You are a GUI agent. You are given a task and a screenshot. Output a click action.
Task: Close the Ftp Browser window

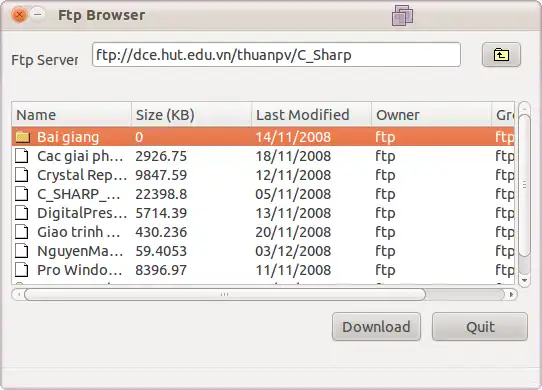(19, 15)
